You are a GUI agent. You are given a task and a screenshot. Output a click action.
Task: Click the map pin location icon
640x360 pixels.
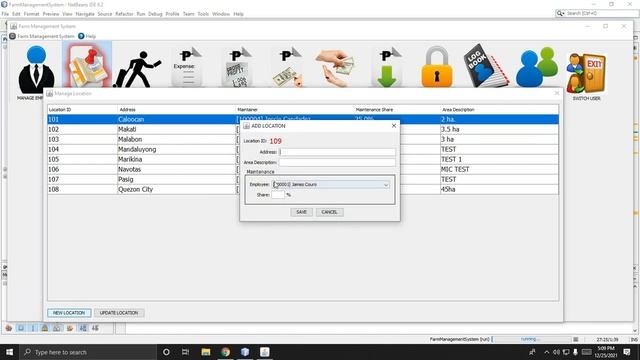87,66
